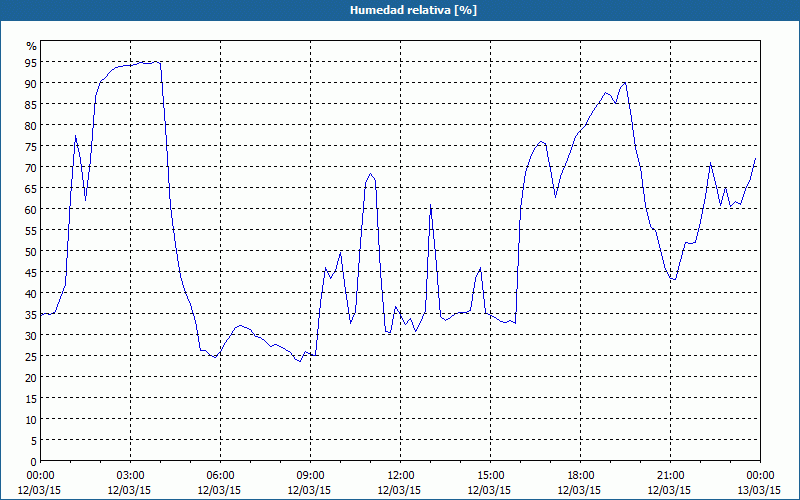
Task: Click the humidity peak near 90% after 19:00
Action: (624, 83)
